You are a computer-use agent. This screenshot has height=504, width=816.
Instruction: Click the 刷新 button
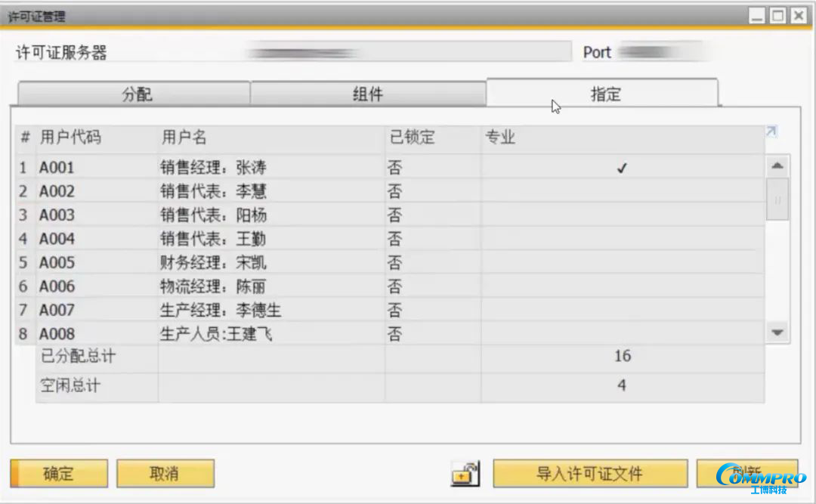click(x=753, y=473)
